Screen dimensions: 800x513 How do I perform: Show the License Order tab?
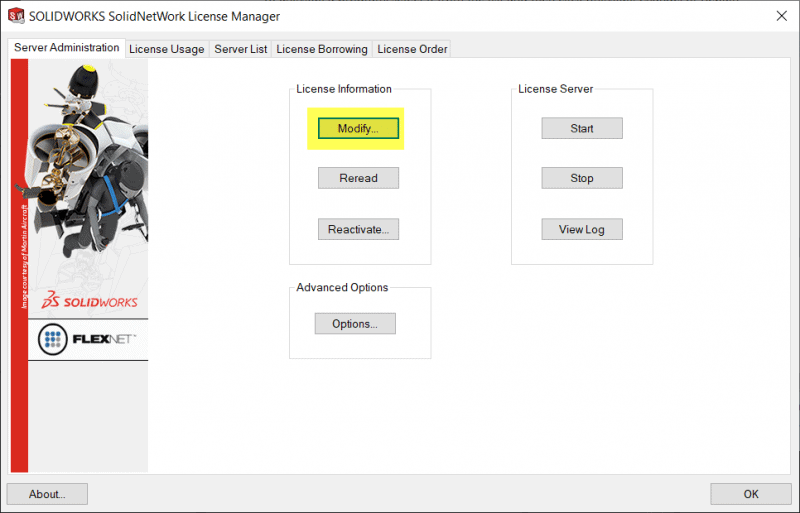pyautogui.click(x=412, y=49)
